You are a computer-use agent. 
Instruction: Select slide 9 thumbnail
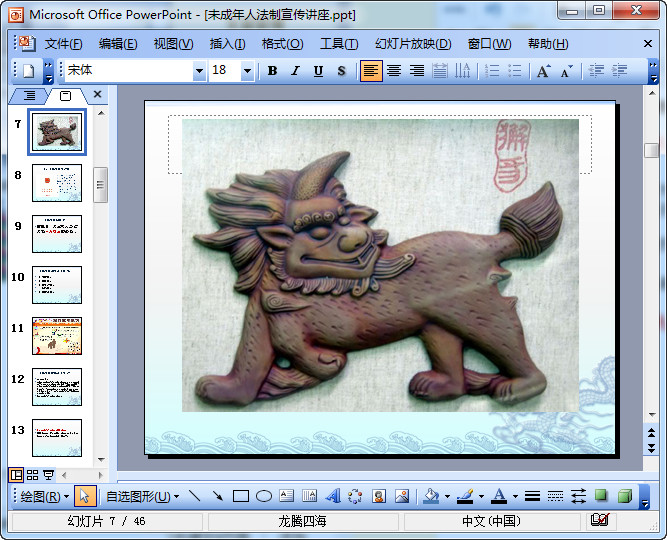tap(57, 234)
